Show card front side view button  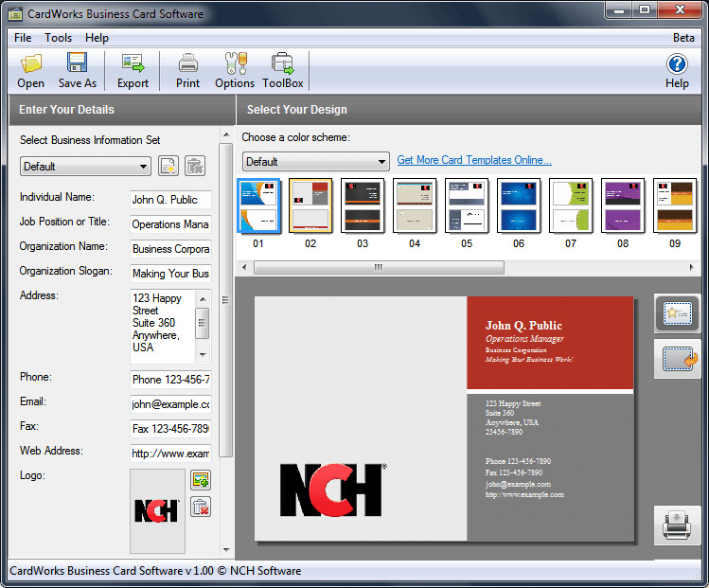point(677,313)
